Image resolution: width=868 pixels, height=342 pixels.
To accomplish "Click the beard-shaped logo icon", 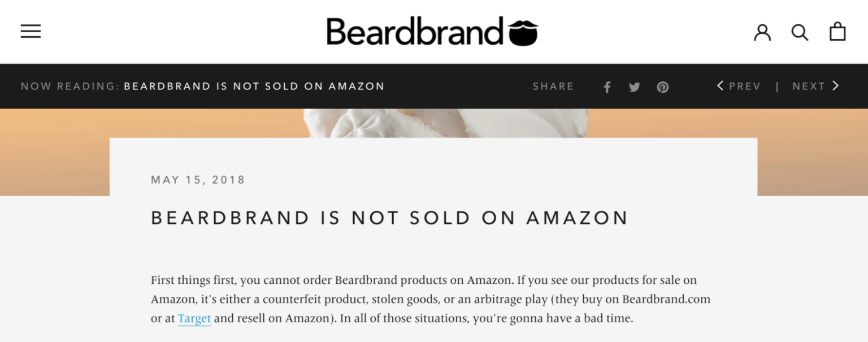I will [x=523, y=33].
